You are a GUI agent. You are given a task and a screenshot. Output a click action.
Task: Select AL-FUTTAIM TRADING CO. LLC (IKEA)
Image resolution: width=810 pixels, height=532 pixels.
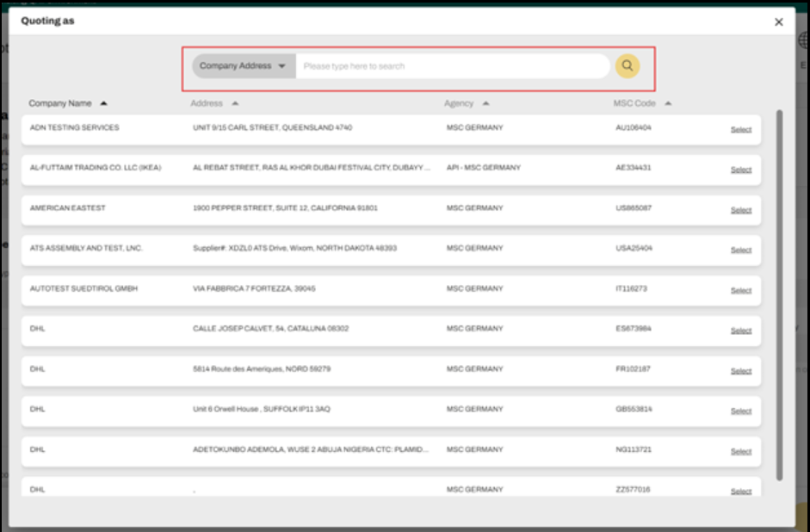[x=741, y=170]
